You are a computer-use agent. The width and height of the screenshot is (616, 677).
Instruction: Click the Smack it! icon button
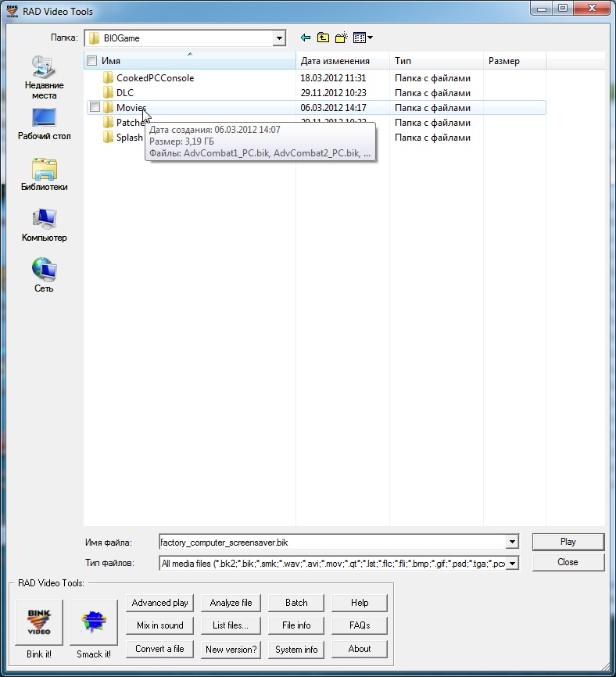94,621
